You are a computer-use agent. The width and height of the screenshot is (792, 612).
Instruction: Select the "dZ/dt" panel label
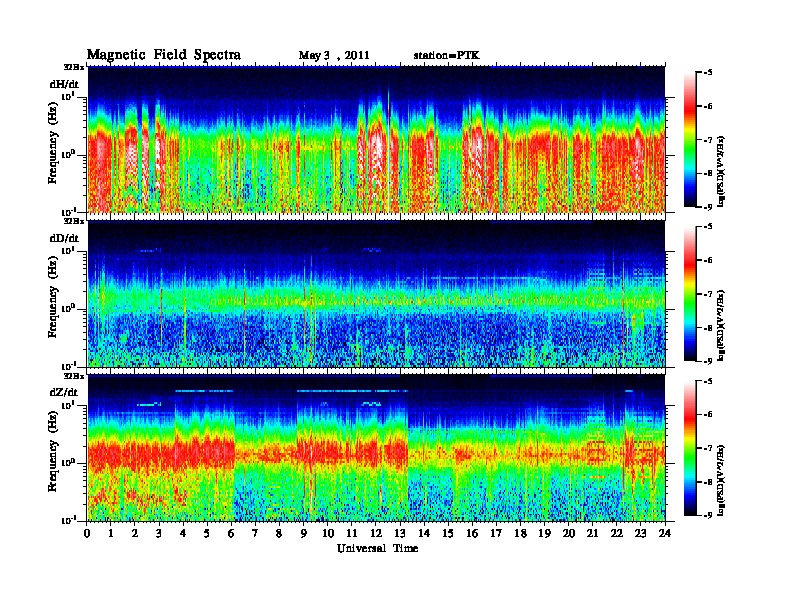(x=64, y=392)
